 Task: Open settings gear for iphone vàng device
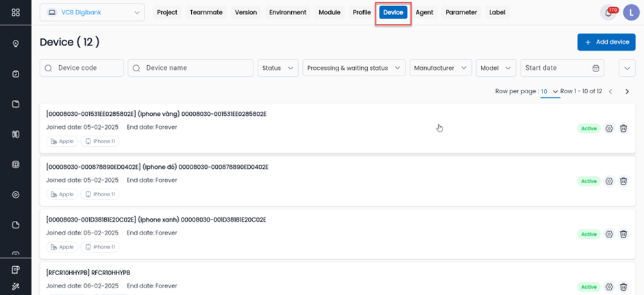pyautogui.click(x=609, y=128)
